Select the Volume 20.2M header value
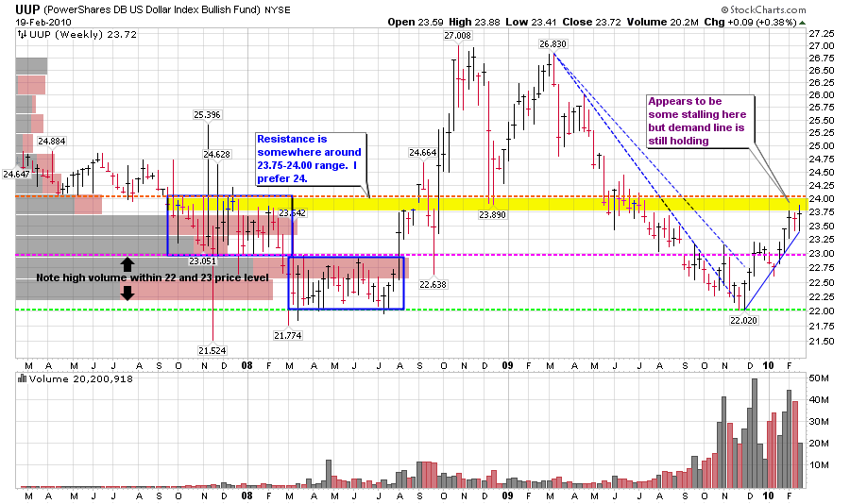The height and width of the screenshot is (504, 850). point(662,23)
